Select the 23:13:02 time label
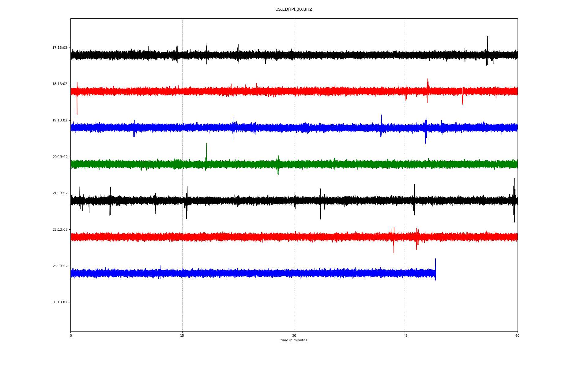This screenshot has height=368, width=588. (x=60, y=266)
